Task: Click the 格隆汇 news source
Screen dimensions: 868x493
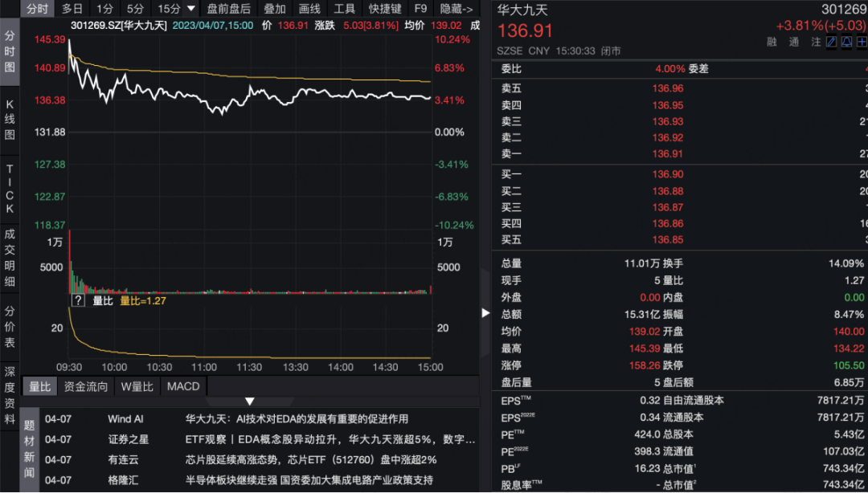Action: (x=123, y=480)
